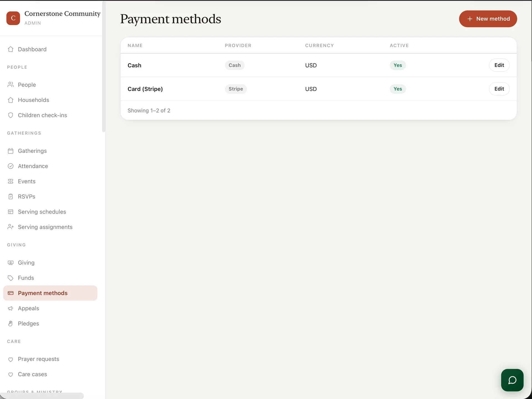Screen dimensions: 532x399
Task: Open the Payment methods sidebar item
Action: pyautogui.click(x=50, y=293)
